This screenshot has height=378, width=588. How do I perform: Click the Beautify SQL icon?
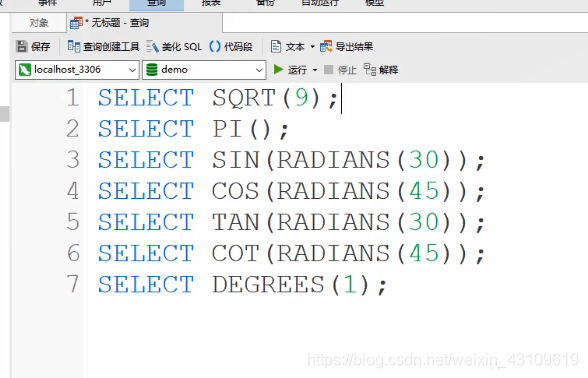(152, 46)
